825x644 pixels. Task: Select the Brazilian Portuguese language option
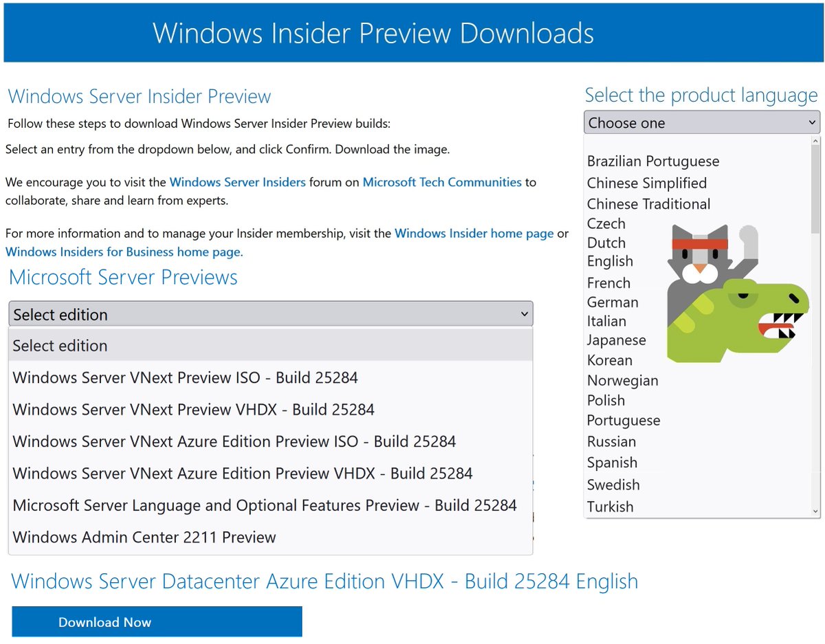(653, 161)
